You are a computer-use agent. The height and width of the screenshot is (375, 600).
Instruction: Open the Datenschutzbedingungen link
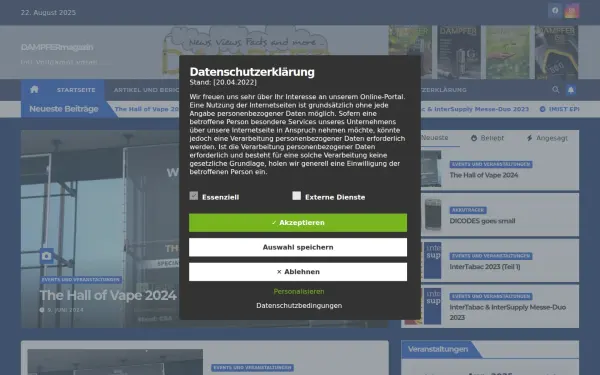pyautogui.click(x=299, y=306)
